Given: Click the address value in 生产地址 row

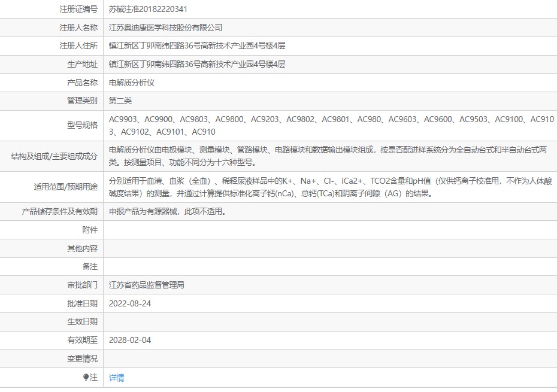Looking at the screenshot, I should pos(197,64).
